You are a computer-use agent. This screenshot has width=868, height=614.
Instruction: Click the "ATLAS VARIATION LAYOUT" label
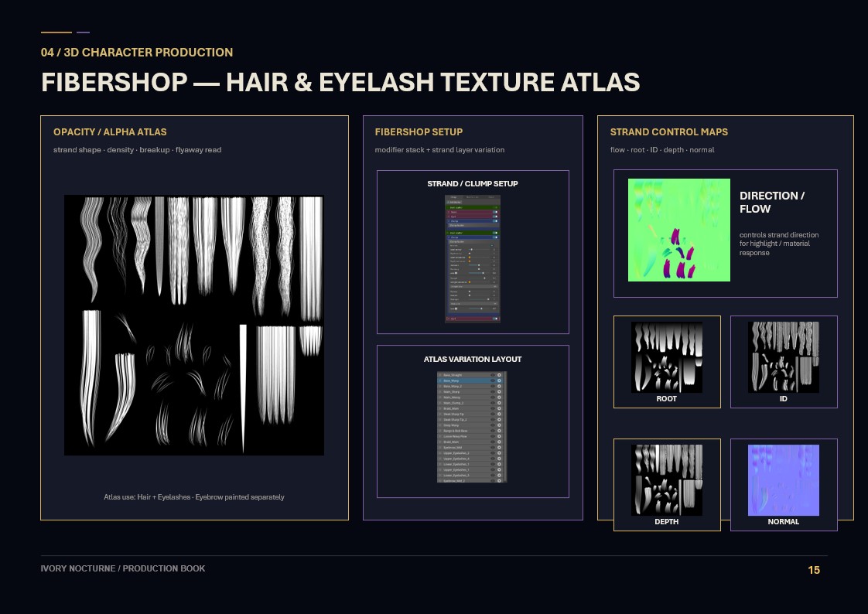[x=473, y=360]
